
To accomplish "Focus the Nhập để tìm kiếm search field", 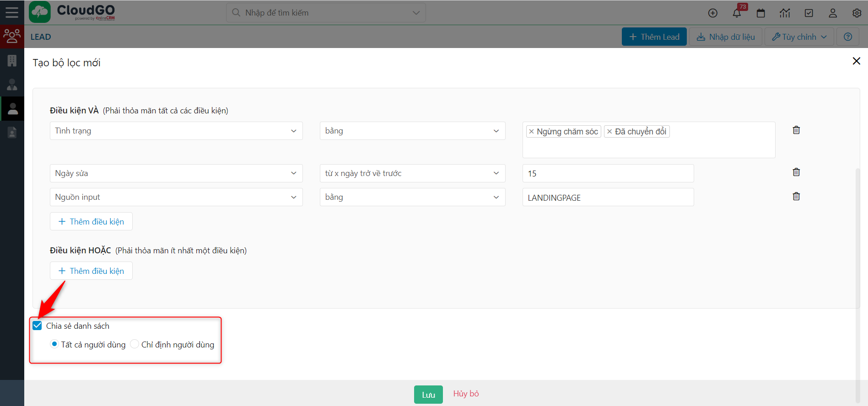I will 326,13.
